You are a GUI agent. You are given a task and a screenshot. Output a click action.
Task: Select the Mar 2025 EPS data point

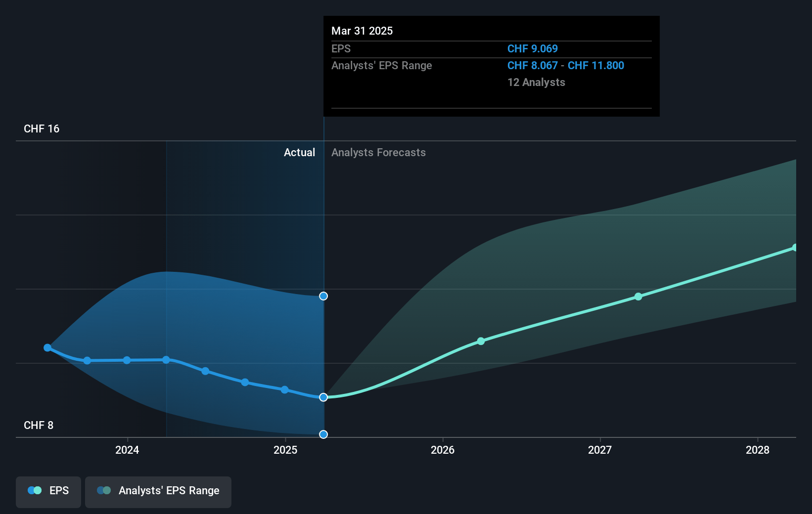coord(323,397)
